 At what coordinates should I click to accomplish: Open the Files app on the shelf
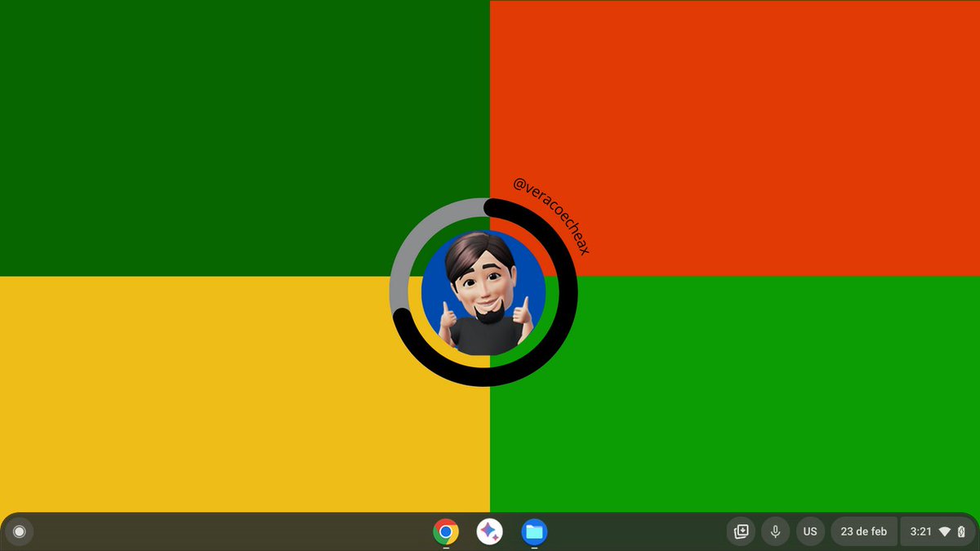(534, 531)
